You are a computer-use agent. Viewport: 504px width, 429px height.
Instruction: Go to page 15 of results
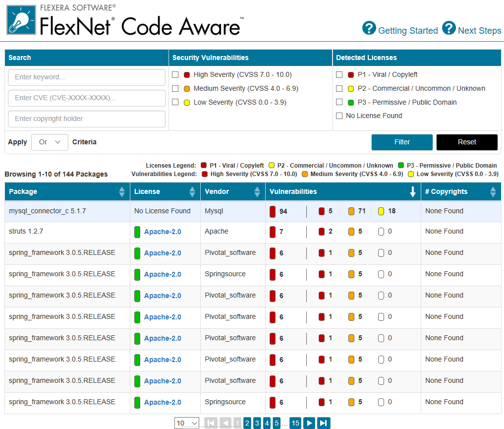295,423
